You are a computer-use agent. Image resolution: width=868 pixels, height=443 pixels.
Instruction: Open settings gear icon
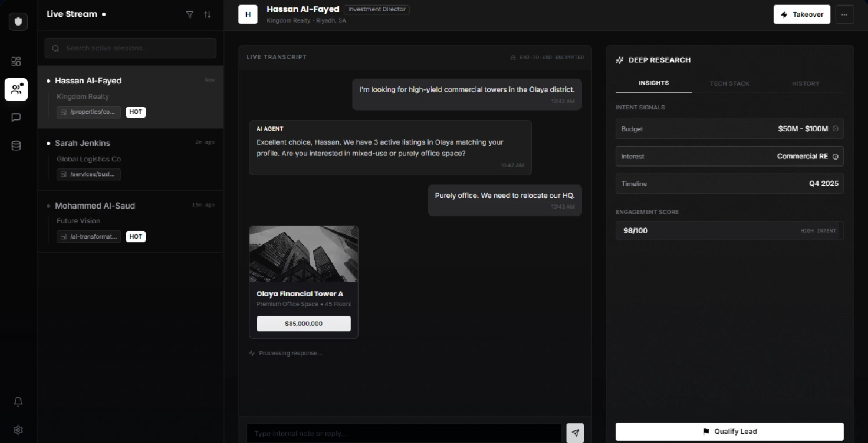click(18, 430)
